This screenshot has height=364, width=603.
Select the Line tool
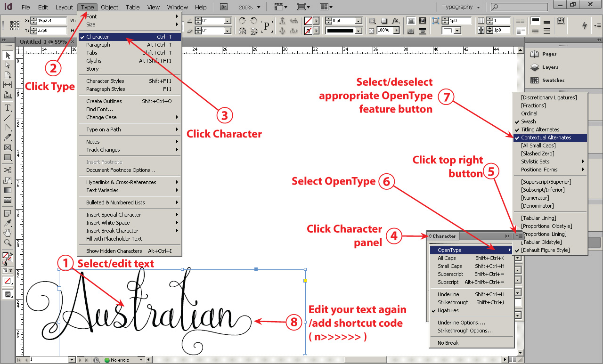point(8,117)
